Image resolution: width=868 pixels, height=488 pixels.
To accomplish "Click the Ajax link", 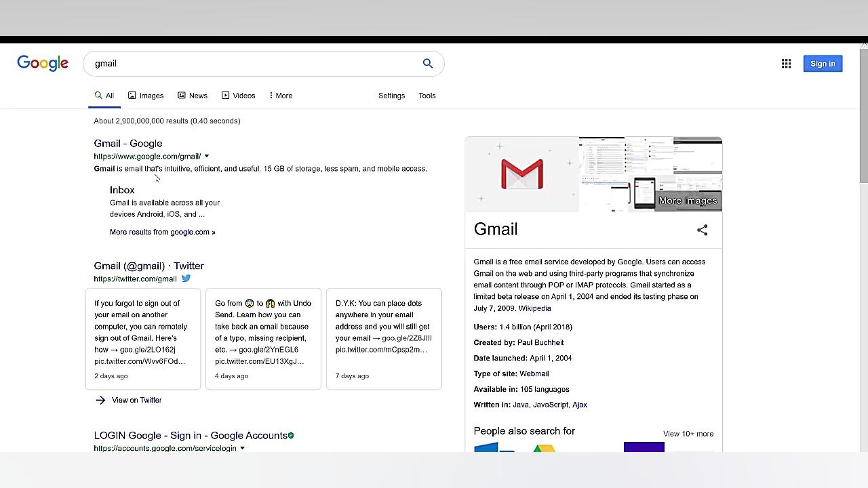I will (x=580, y=405).
